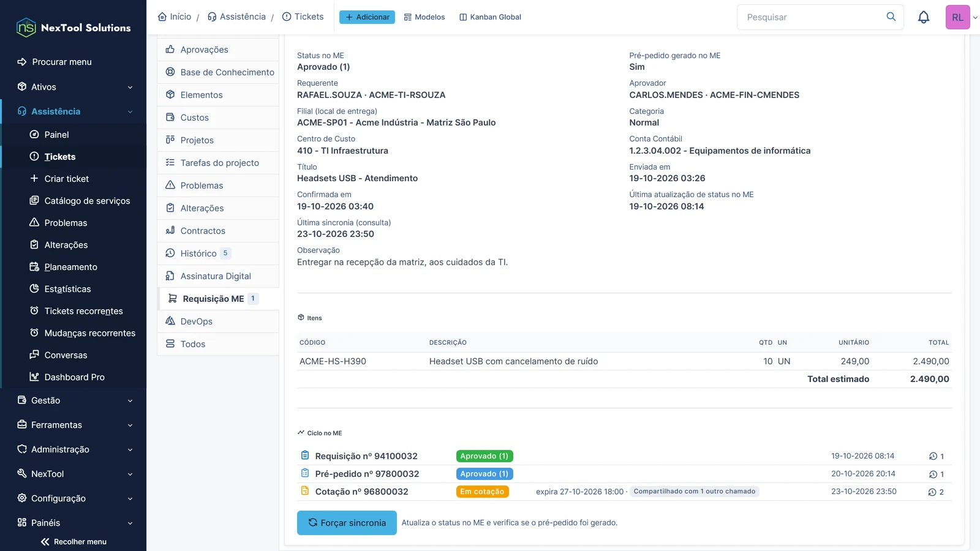
Task: Click the Início home icon
Action: click(162, 17)
